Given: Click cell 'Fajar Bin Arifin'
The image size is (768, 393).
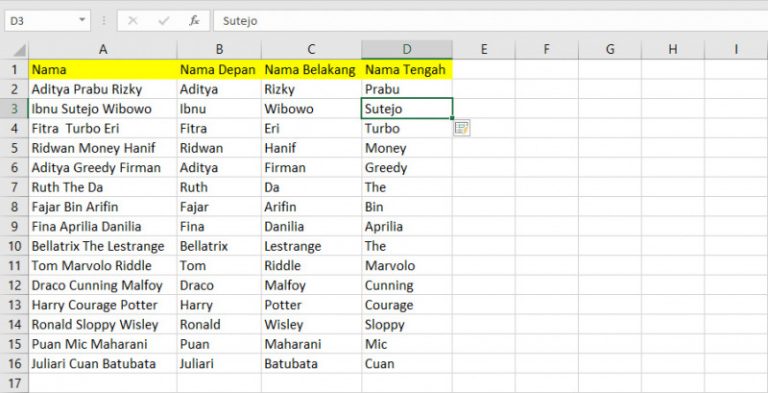Looking at the screenshot, I should [x=103, y=207].
